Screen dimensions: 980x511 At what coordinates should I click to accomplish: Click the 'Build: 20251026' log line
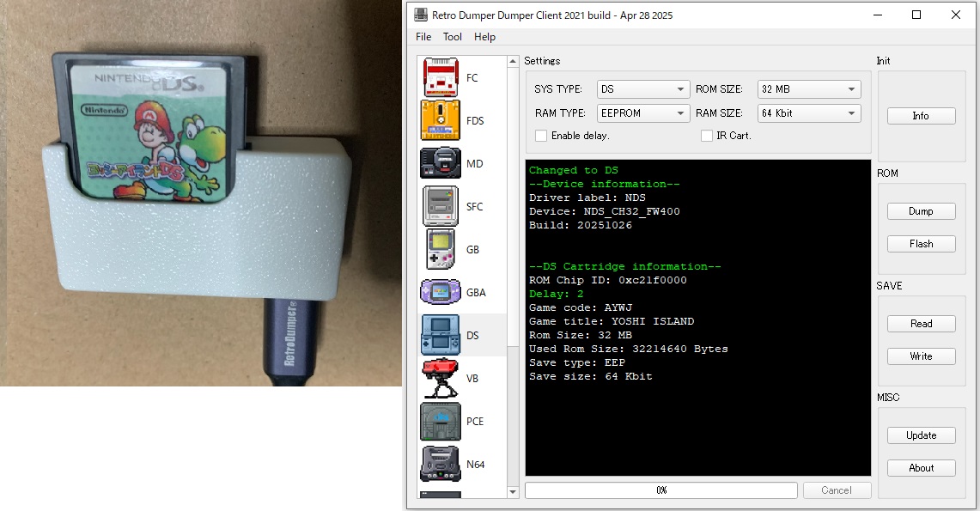click(x=581, y=225)
